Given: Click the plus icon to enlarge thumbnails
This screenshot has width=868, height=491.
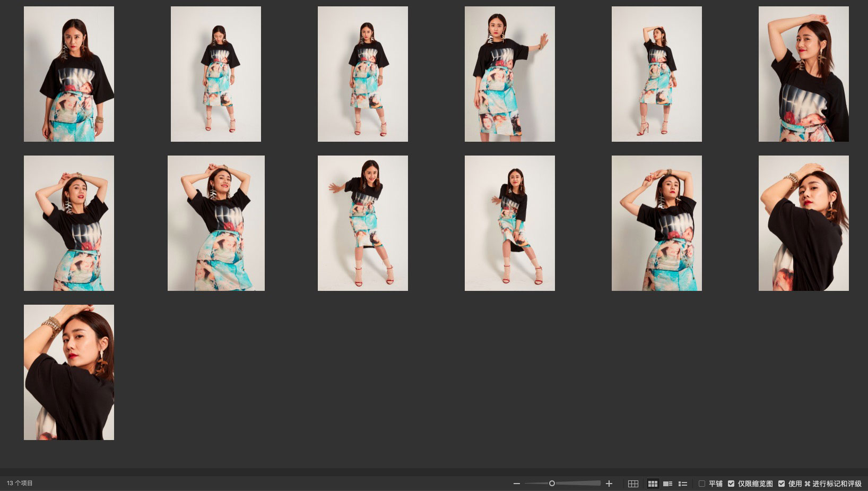Looking at the screenshot, I should [x=609, y=484].
